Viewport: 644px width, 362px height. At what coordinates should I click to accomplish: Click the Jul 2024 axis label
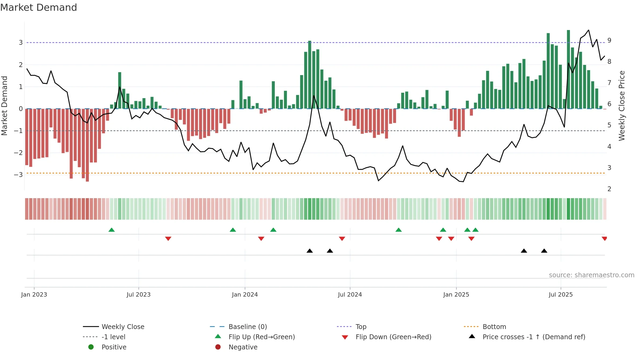pyautogui.click(x=350, y=294)
